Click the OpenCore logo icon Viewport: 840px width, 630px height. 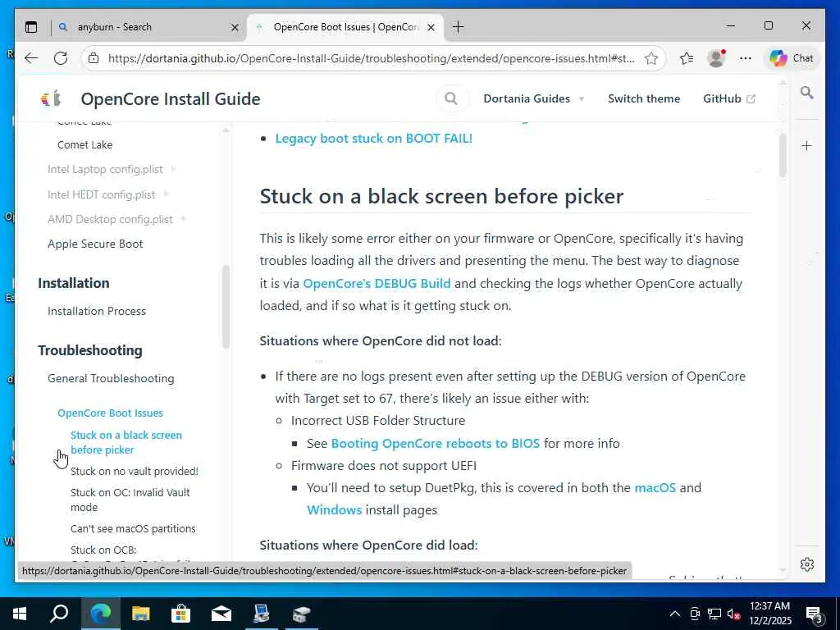tap(51, 98)
